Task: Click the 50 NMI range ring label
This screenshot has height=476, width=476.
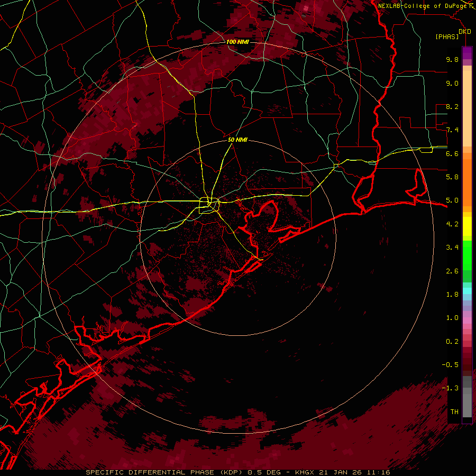Action: click(237, 140)
